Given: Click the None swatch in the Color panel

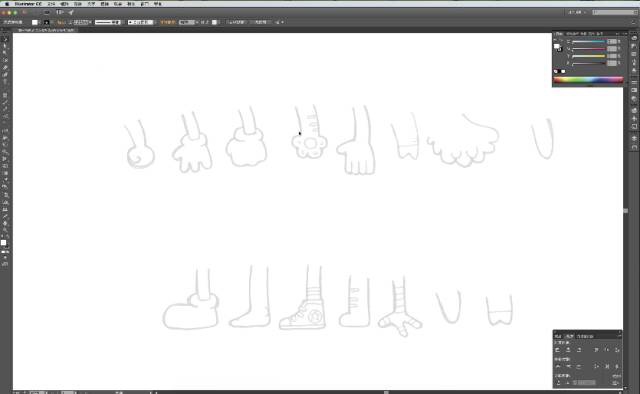Looking at the screenshot, I should click(x=556, y=71).
